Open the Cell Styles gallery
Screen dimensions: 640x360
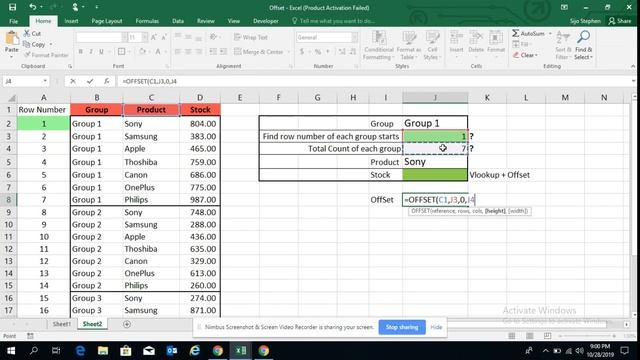[x=432, y=45]
